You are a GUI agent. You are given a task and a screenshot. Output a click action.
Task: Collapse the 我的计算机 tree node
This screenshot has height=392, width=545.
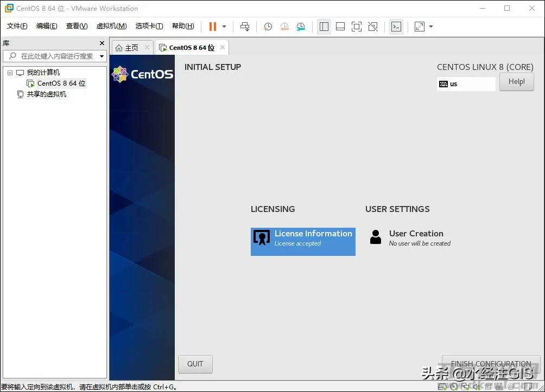tap(10, 73)
